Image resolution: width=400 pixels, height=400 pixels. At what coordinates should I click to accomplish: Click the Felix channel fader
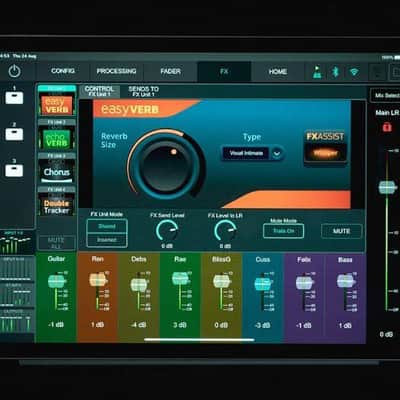[304, 283]
